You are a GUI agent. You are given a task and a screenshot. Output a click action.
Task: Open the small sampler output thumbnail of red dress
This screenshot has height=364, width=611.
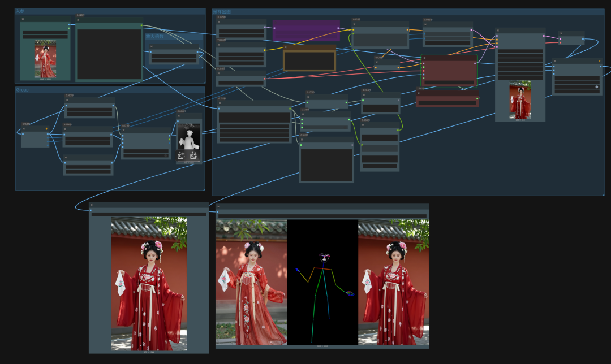pyautogui.click(x=520, y=99)
